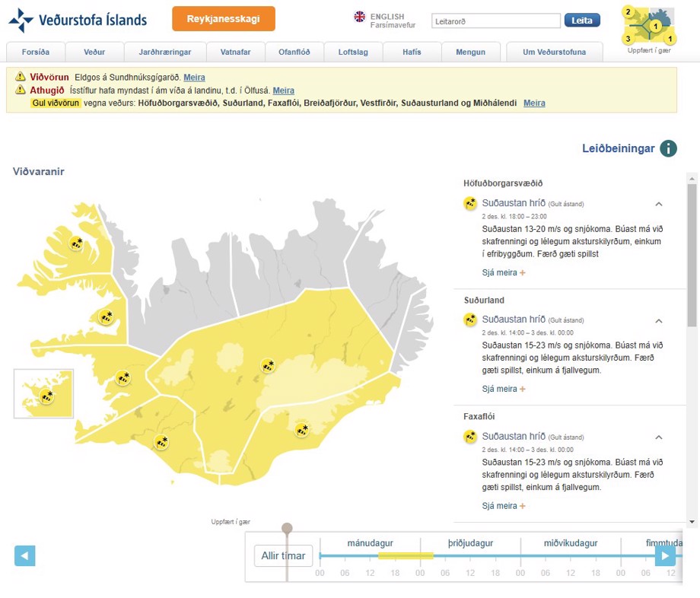Click the Leitarorð search input field
Viewport: 700px width, 598px height.
click(495, 21)
